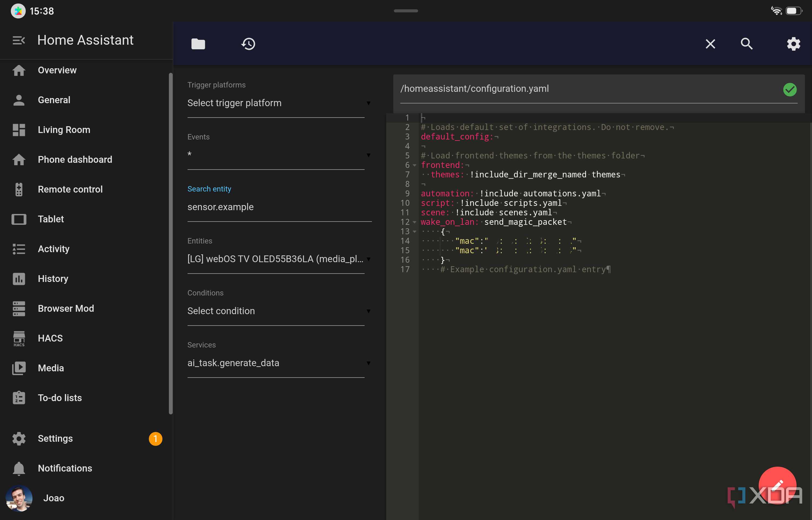
Task: Open search in the editor toolbar
Action: 746,44
